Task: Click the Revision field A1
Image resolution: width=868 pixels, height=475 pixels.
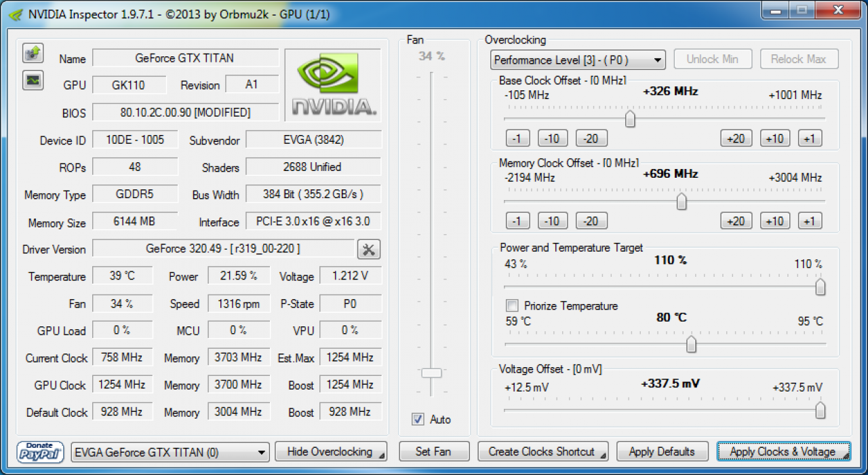Action: tap(252, 85)
